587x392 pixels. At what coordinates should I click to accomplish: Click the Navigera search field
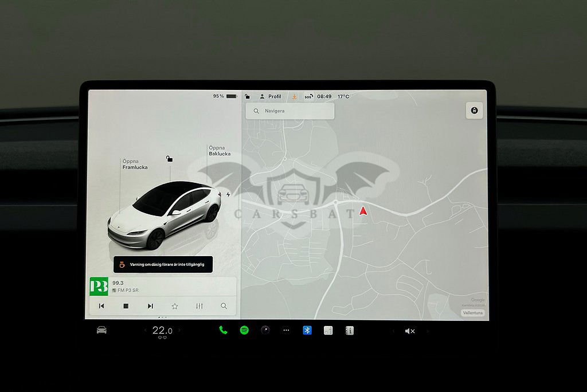click(x=290, y=111)
